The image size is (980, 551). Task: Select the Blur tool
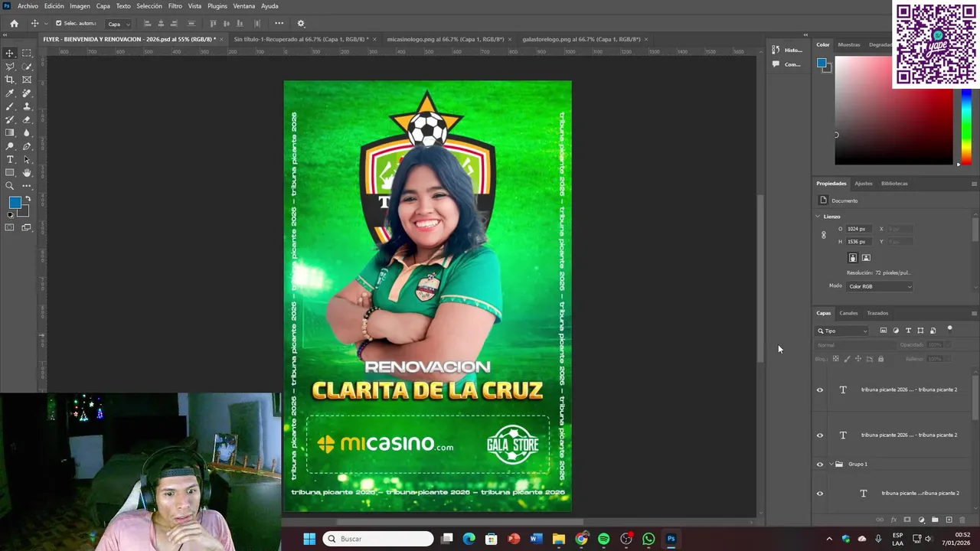[27, 133]
